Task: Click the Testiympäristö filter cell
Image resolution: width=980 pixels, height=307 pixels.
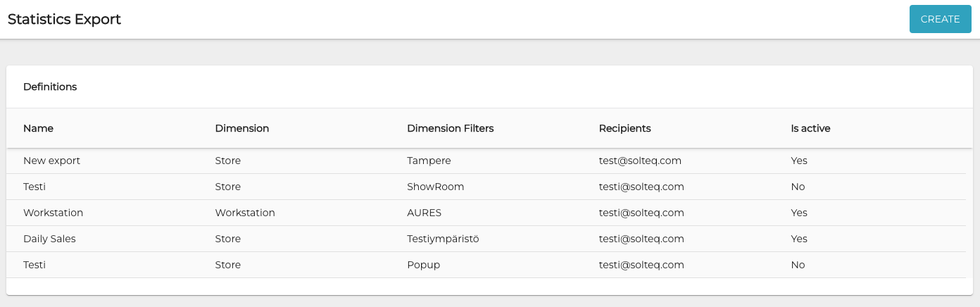Action: click(x=443, y=239)
